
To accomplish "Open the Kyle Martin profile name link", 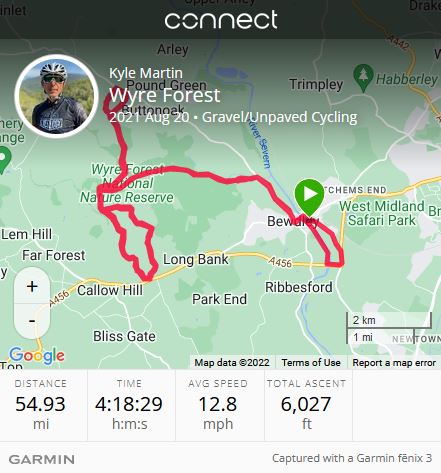I will [146, 73].
